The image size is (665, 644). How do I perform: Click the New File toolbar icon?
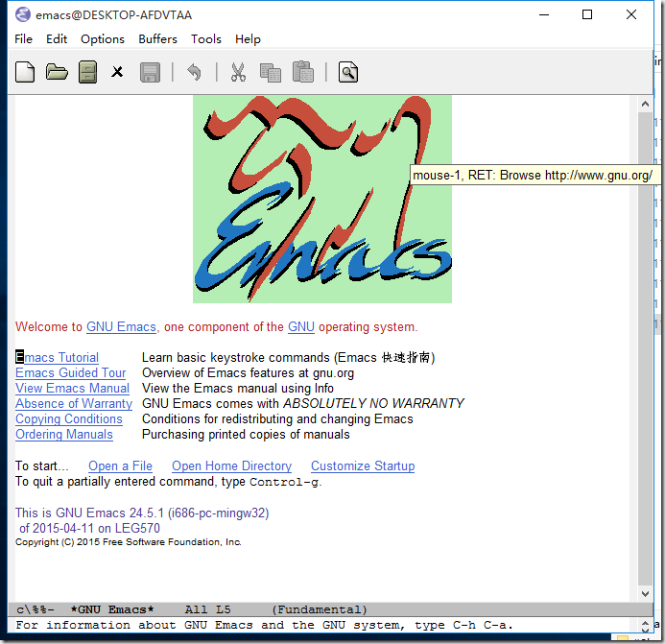(25, 72)
